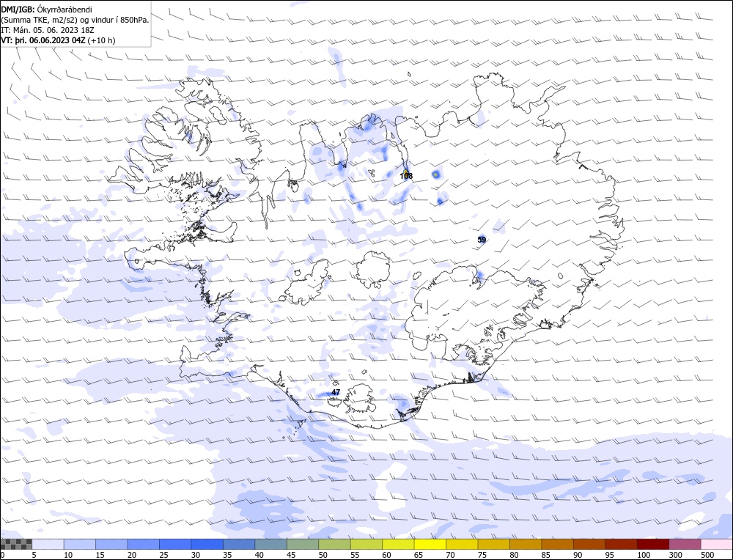This screenshot has width=733, height=560.
Task: Select the legend swatch between 5 and 10
Action: point(48,544)
